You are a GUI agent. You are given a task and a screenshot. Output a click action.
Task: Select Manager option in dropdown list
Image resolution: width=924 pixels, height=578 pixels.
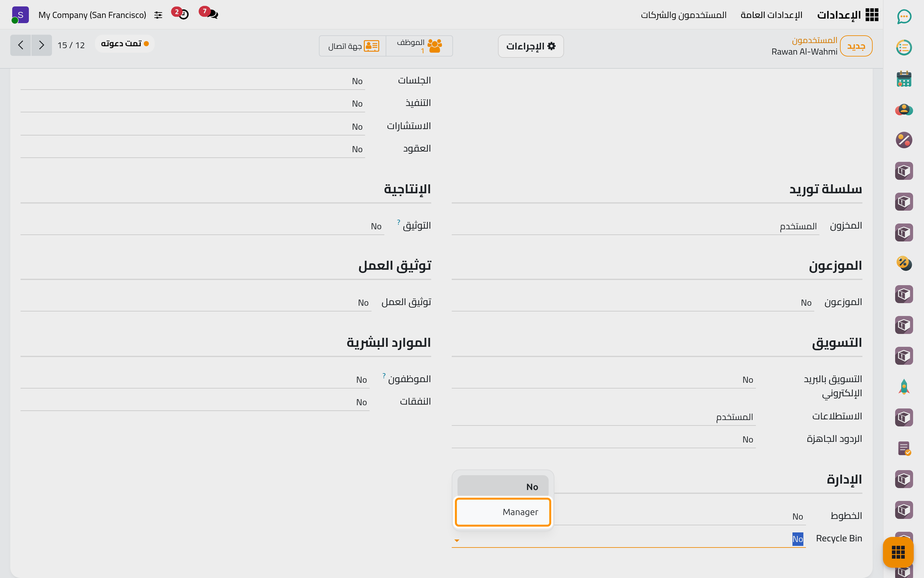click(x=503, y=512)
